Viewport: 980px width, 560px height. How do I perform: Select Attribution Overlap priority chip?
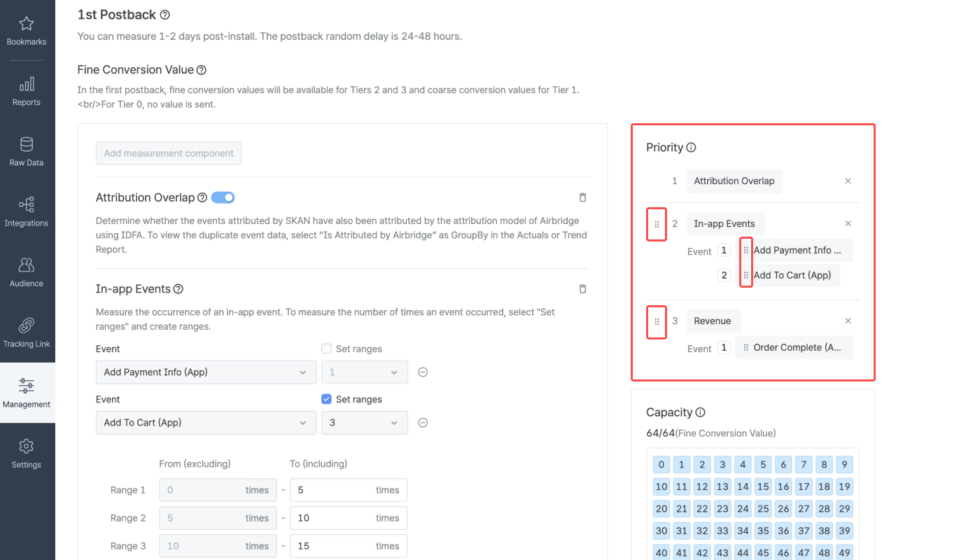tap(734, 181)
